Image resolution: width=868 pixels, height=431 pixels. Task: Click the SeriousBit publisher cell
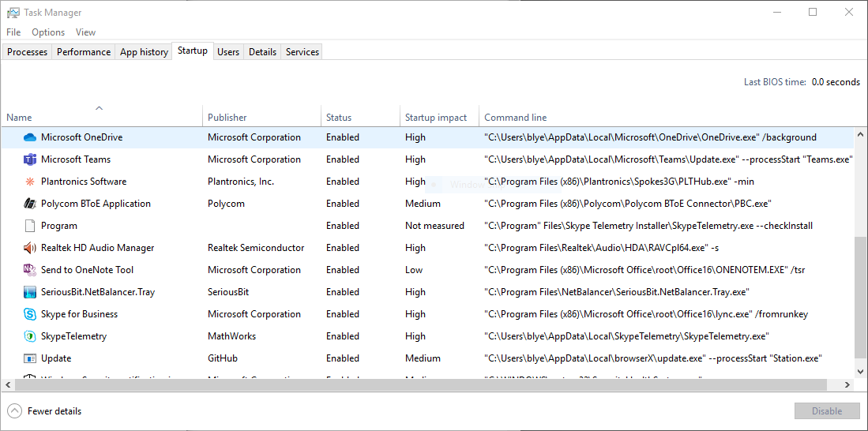click(227, 292)
